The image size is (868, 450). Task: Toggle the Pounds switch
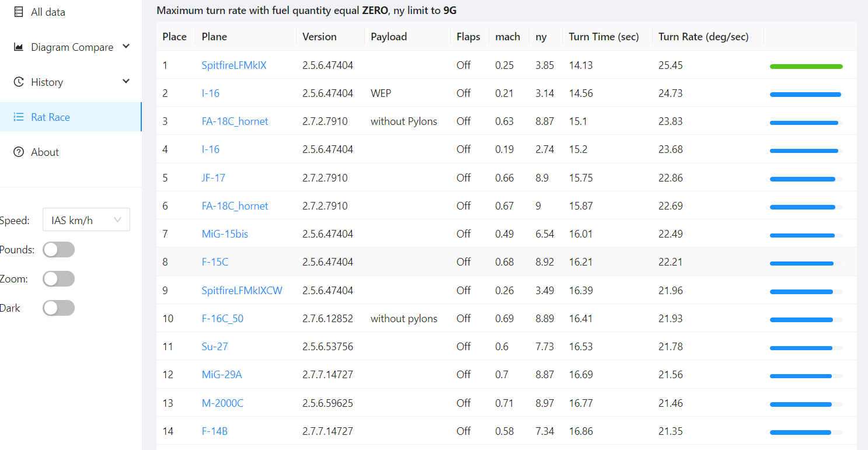pyautogui.click(x=58, y=250)
